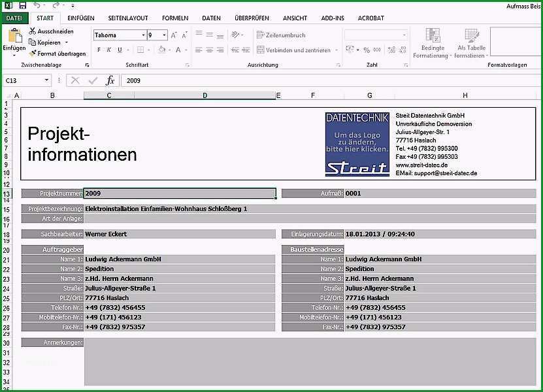
Task: Remove a decimal place icon
Action: [403, 50]
